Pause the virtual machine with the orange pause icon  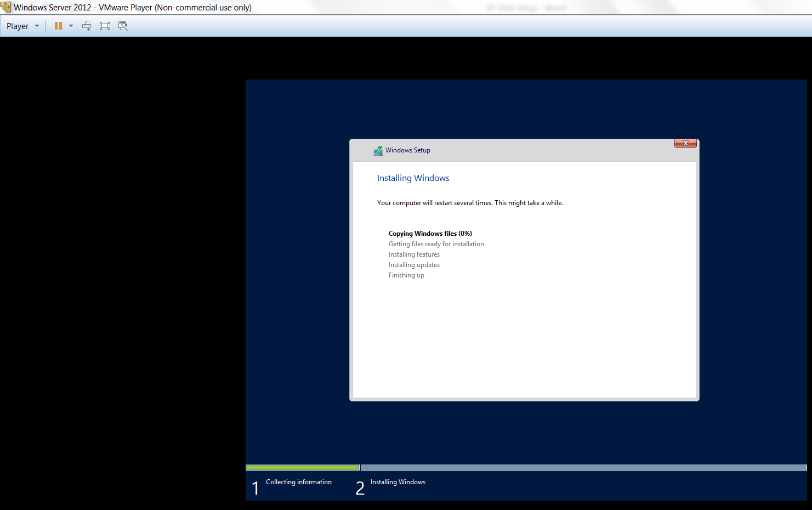(58, 26)
